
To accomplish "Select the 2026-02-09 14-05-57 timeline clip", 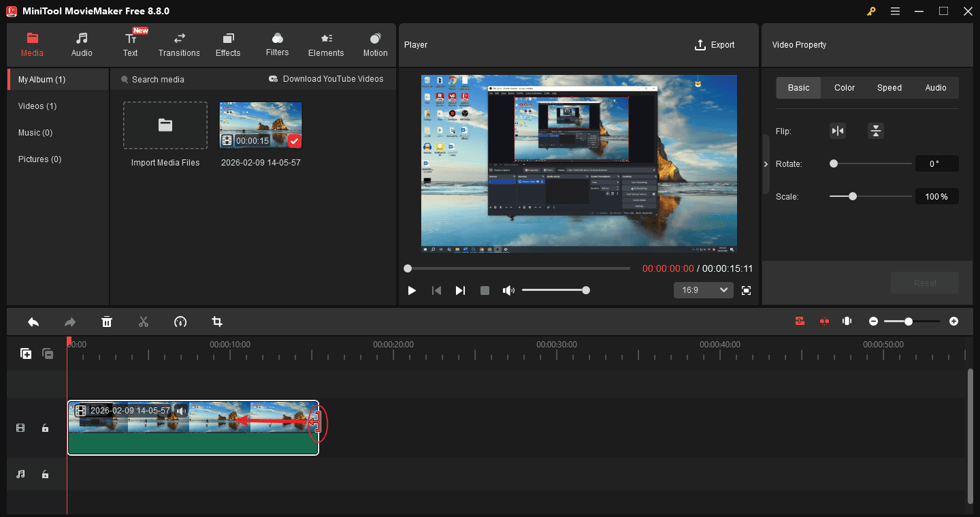I will coord(193,427).
